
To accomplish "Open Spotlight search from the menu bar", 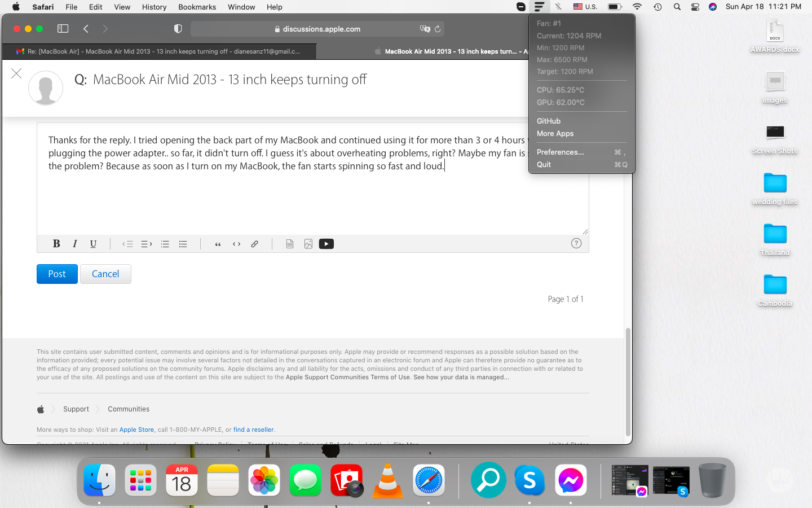I will (x=677, y=7).
